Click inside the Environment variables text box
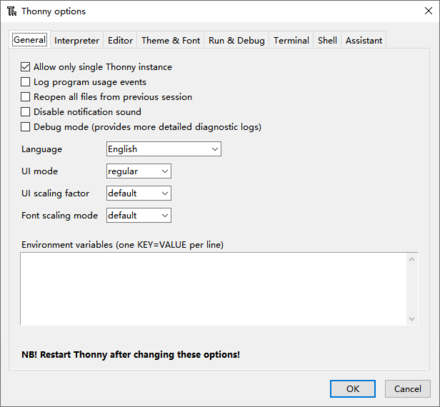Viewport: 440px width, 407px height. (x=219, y=289)
